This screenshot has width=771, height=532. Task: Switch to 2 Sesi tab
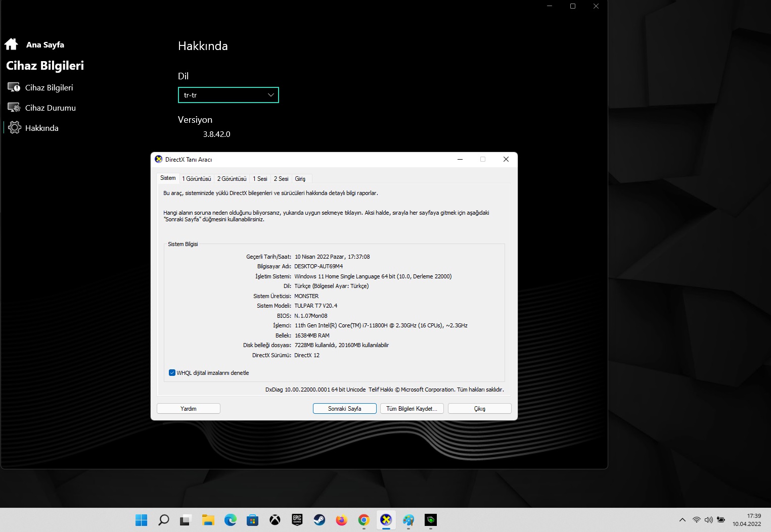pyautogui.click(x=281, y=179)
